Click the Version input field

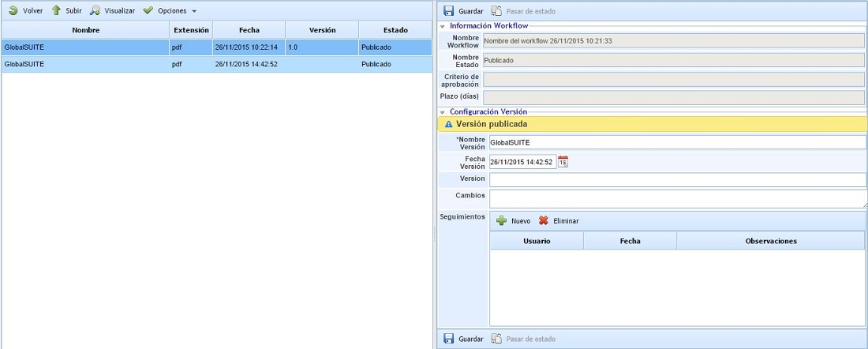click(x=677, y=179)
